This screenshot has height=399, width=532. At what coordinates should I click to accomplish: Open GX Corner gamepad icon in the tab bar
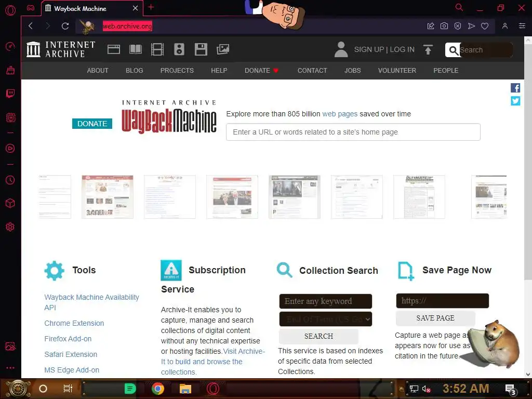coord(31,8)
